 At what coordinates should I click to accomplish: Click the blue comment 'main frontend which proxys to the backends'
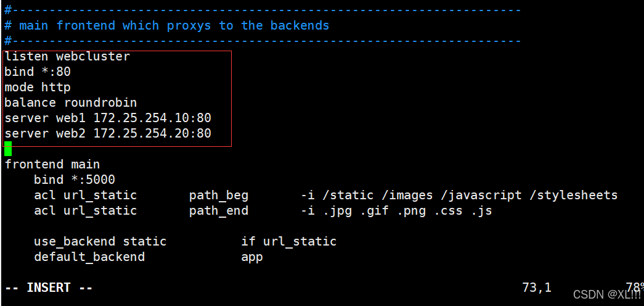pyautogui.click(x=174, y=25)
